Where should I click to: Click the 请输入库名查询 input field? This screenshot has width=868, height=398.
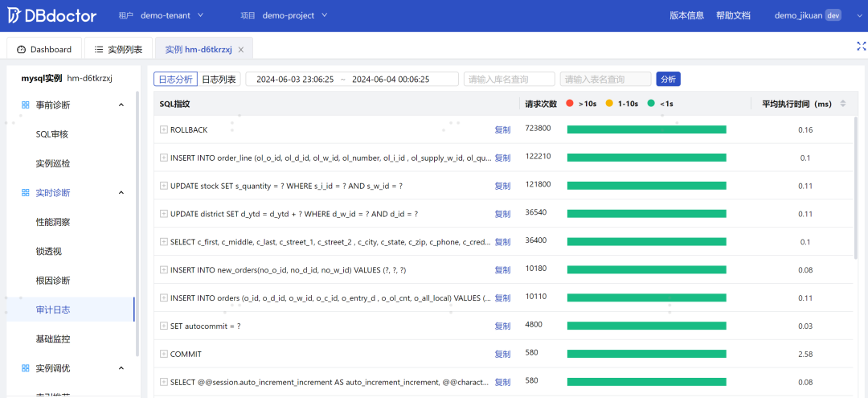point(509,79)
